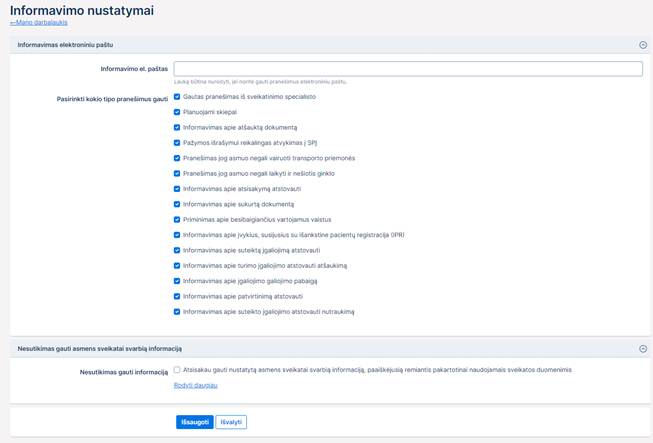Check the Atsisakau gauti nustatytą informaciją box
This screenshot has height=443, width=653.
(x=177, y=370)
